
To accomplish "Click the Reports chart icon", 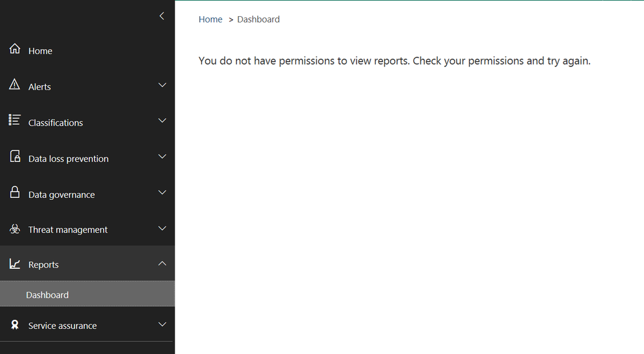I will tap(15, 264).
